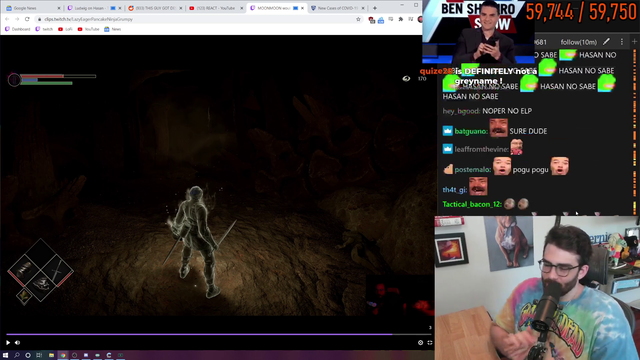Click username th4t_gi in chat
Viewport: 640px width, 360px height.
[x=455, y=190]
